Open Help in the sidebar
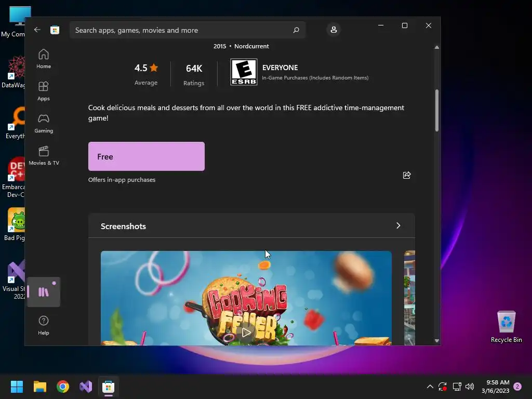The height and width of the screenshot is (399, 532). pos(44,325)
